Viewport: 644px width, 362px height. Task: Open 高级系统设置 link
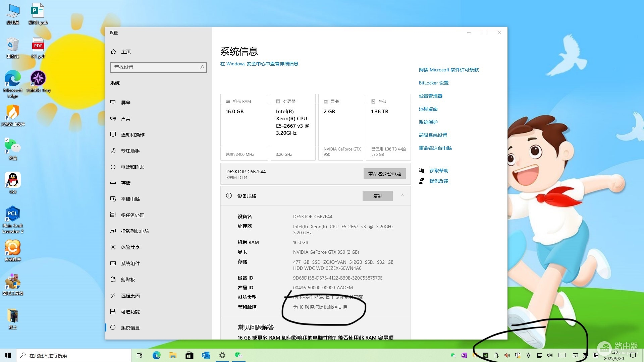pyautogui.click(x=433, y=135)
